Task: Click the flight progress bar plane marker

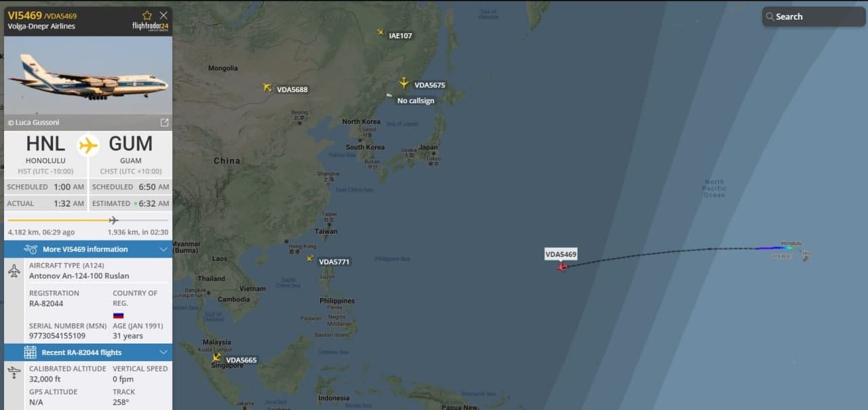Action: coord(113,220)
